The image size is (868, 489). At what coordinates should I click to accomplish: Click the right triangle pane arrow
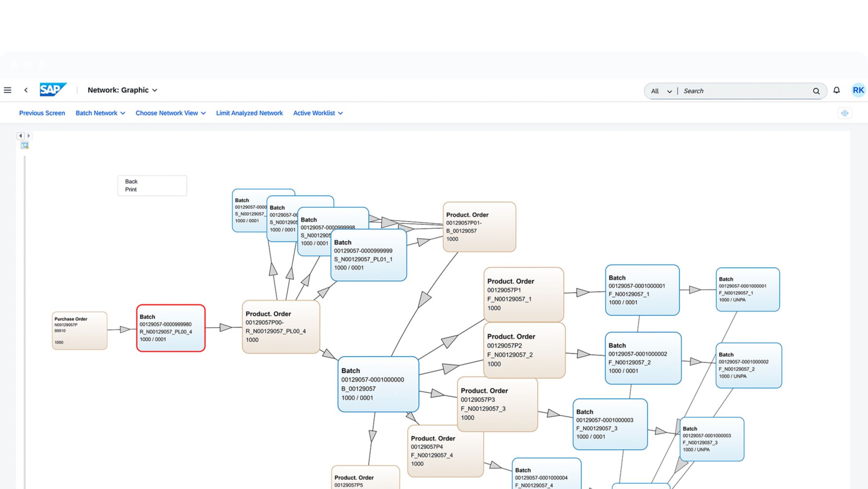coord(29,136)
